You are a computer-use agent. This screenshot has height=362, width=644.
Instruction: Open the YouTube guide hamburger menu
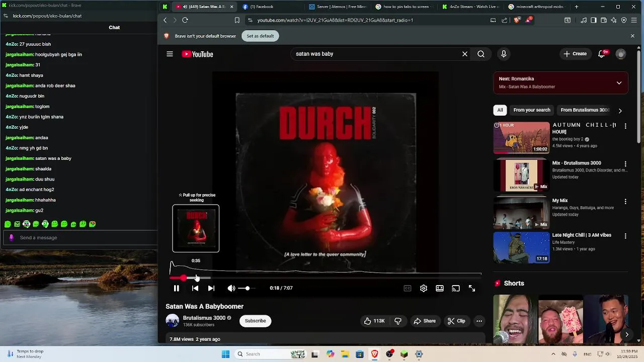pyautogui.click(x=170, y=54)
